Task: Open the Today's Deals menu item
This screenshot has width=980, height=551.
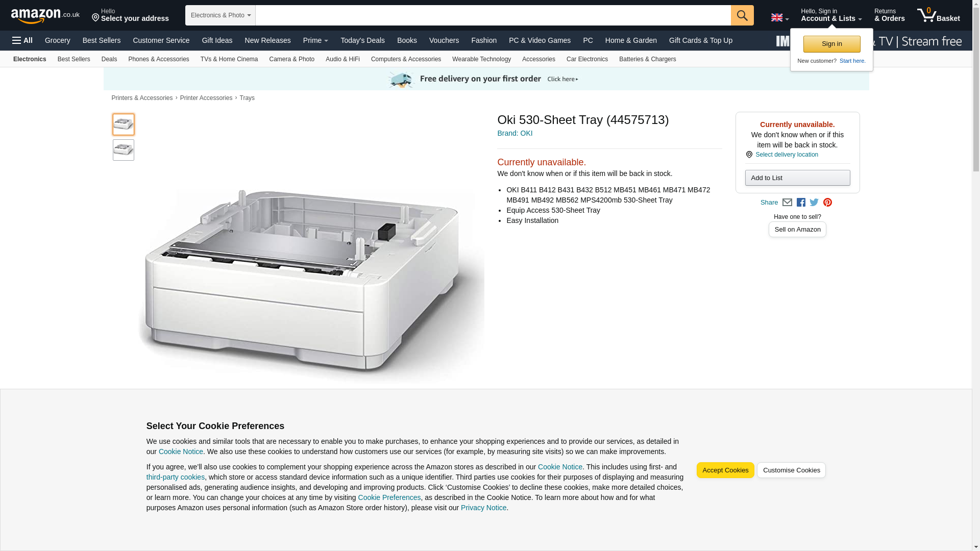Action: pos(362,40)
